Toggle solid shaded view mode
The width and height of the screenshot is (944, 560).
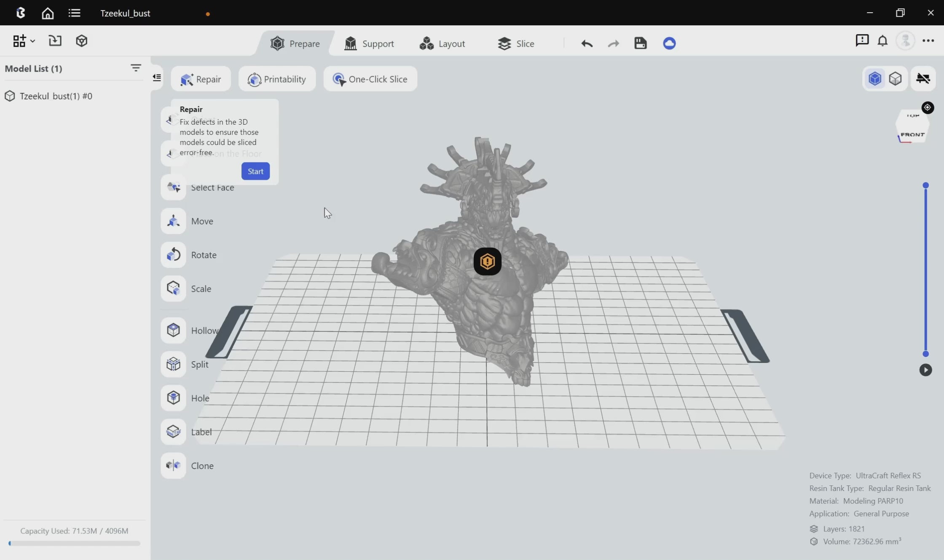point(875,79)
